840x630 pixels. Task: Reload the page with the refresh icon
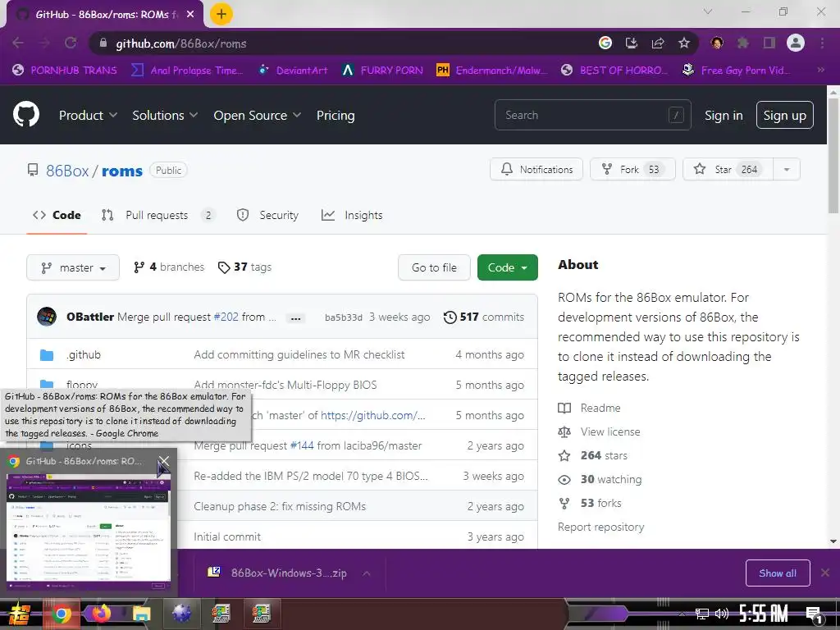pyautogui.click(x=71, y=43)
